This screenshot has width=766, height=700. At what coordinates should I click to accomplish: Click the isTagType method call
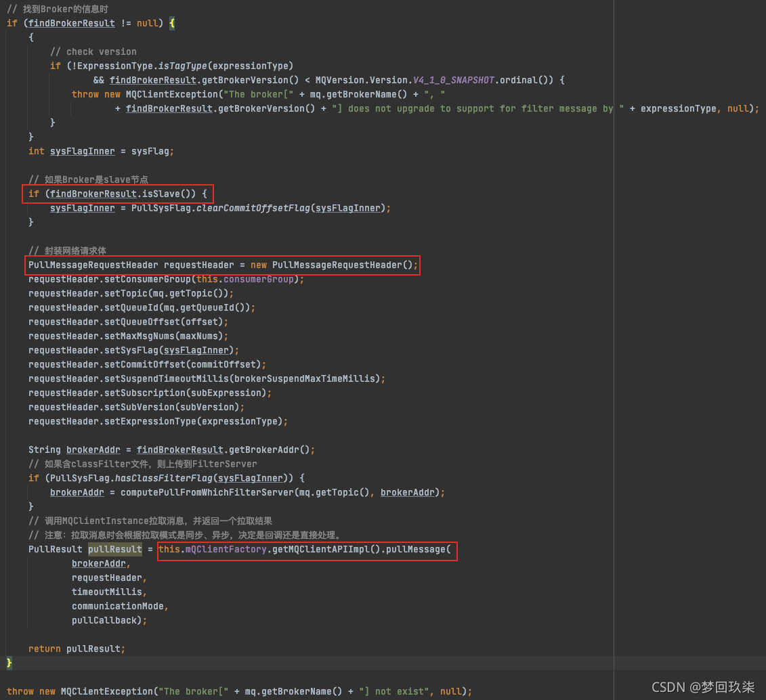click(182, 66)
